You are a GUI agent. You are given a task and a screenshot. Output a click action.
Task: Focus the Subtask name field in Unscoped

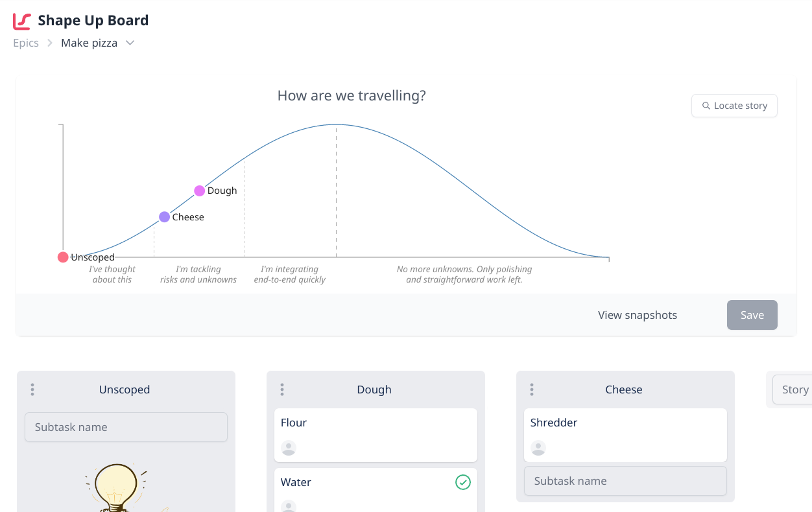pos(126,427)
